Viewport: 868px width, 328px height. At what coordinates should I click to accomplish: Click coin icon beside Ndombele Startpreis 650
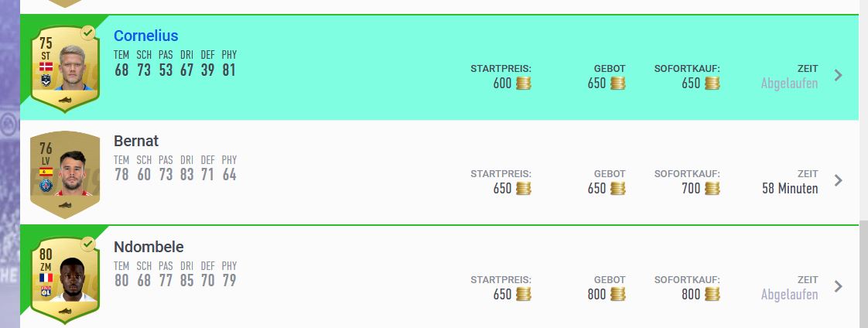524,294
